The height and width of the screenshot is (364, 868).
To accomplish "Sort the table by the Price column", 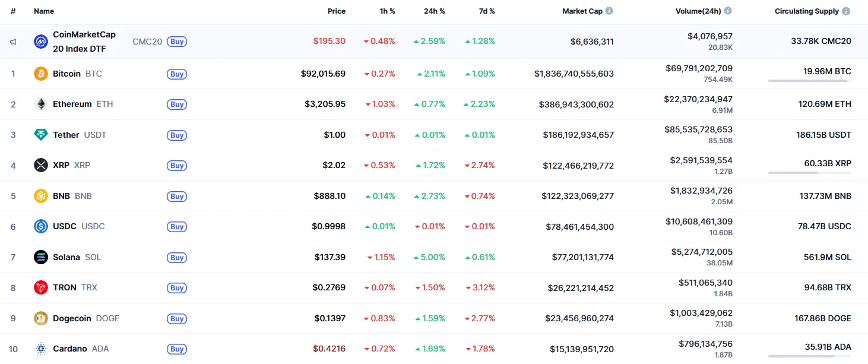I will pyautogui.click(x=336, y=11).
